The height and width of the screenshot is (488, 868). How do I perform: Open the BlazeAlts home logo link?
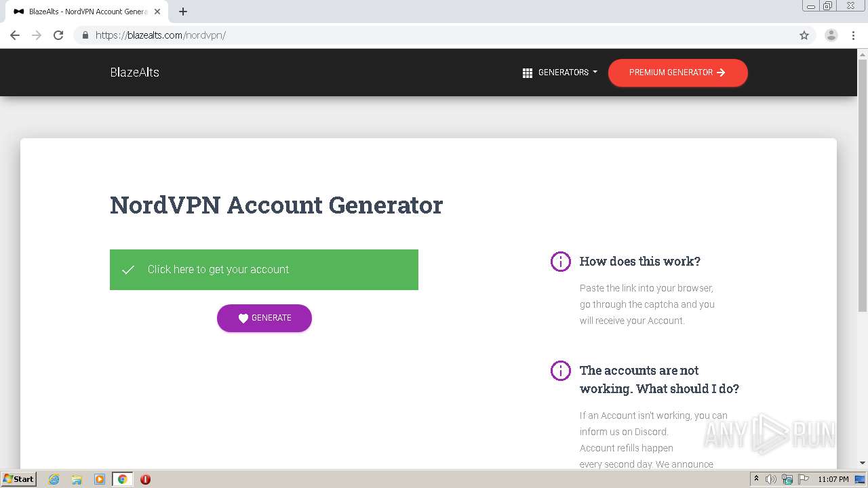[135, 73]
